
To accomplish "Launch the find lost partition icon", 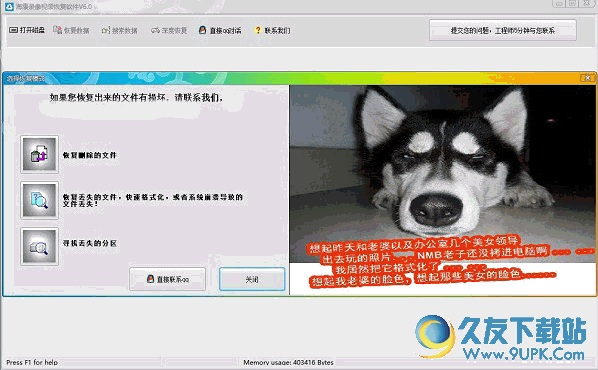I will (39, 246).
